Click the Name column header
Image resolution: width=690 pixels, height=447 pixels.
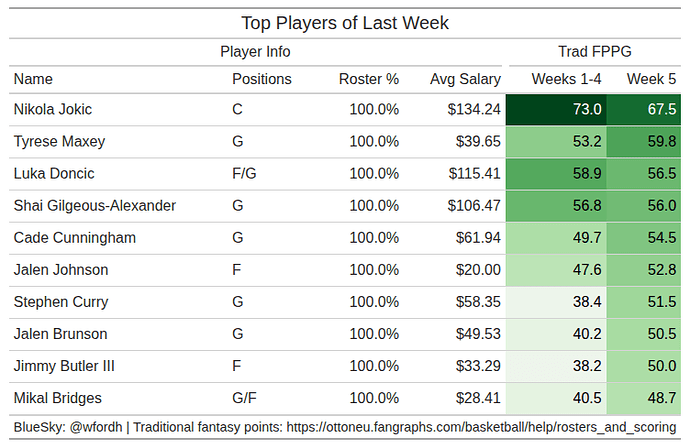click(34, 79)
